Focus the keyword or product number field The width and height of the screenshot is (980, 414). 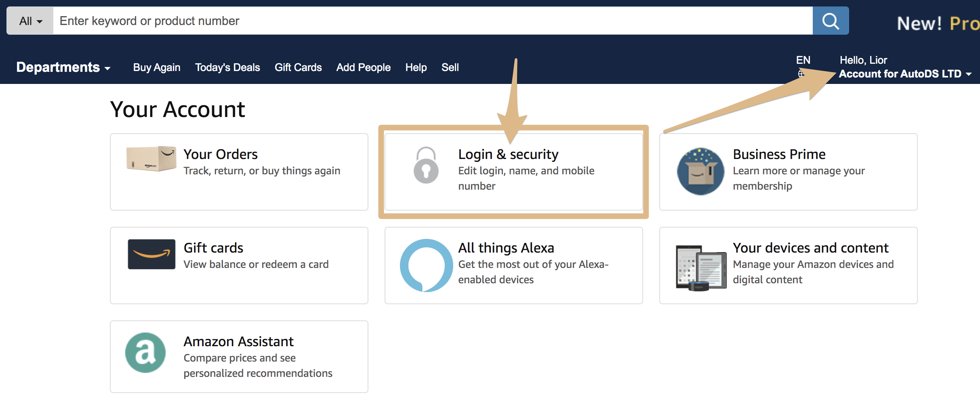[433, 21]
